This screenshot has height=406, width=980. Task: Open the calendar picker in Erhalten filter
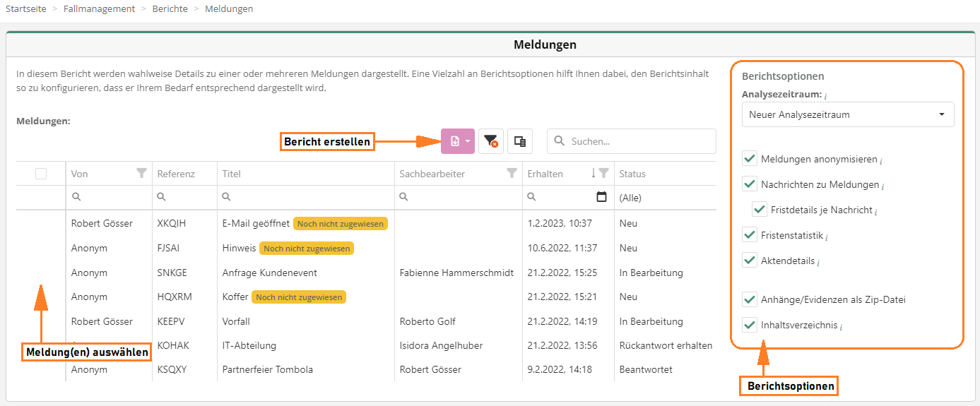tap(601, 198)
